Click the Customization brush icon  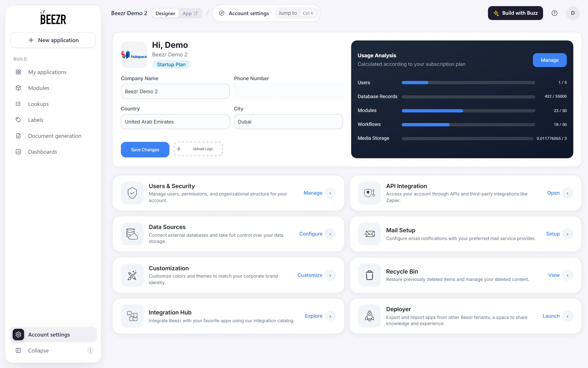(132, 275)
